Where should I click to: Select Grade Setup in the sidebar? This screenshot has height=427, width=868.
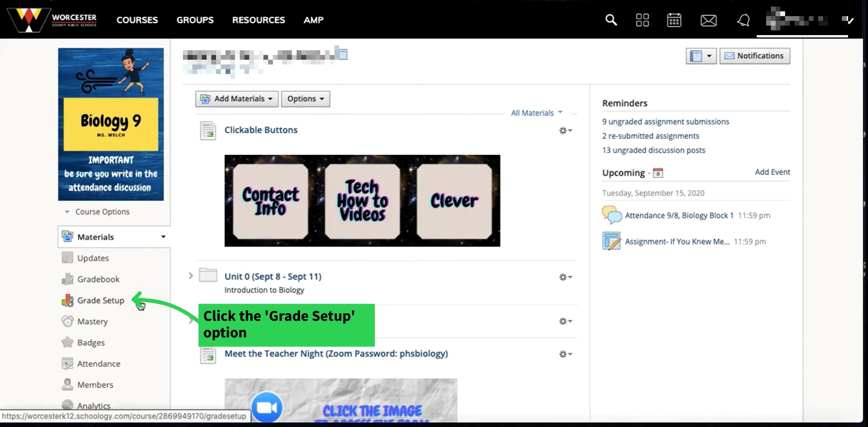tap(101, 300)
